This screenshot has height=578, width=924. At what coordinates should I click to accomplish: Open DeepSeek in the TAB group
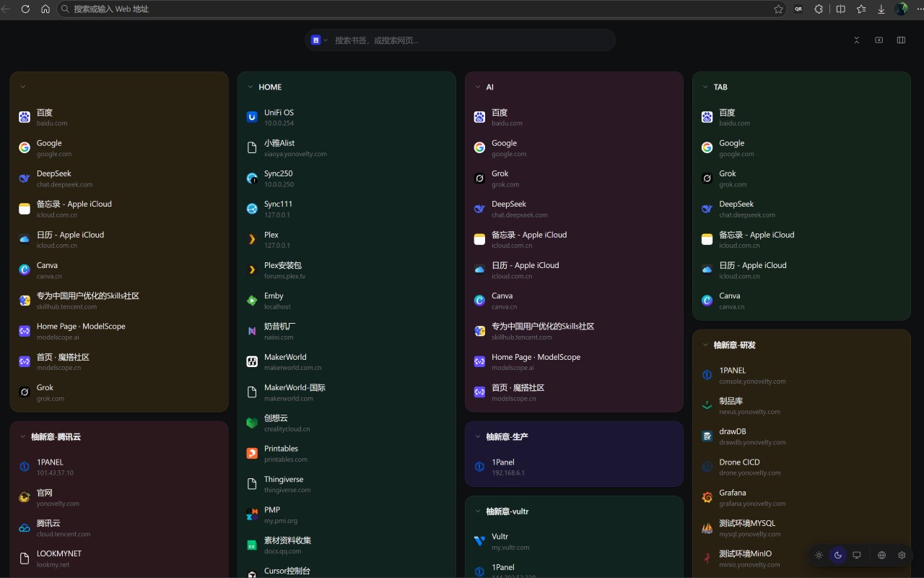click(x=801, y=209)
